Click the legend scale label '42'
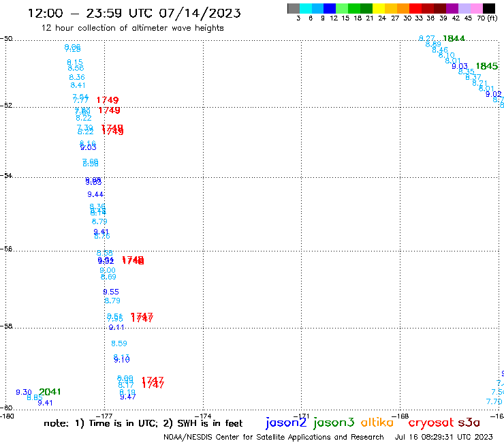This screenshot has width=504, height=443. (x=456, y=18)
